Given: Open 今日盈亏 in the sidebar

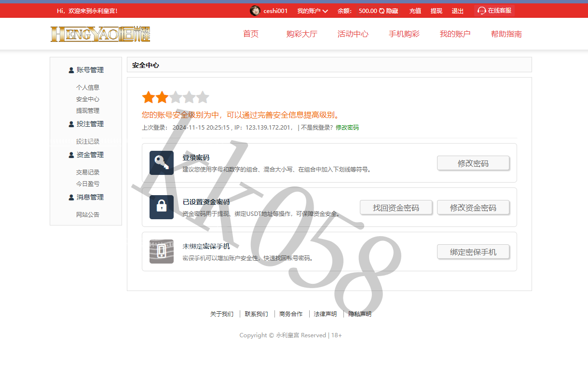Looking at the screenshot, I should [x=88, y=184].
